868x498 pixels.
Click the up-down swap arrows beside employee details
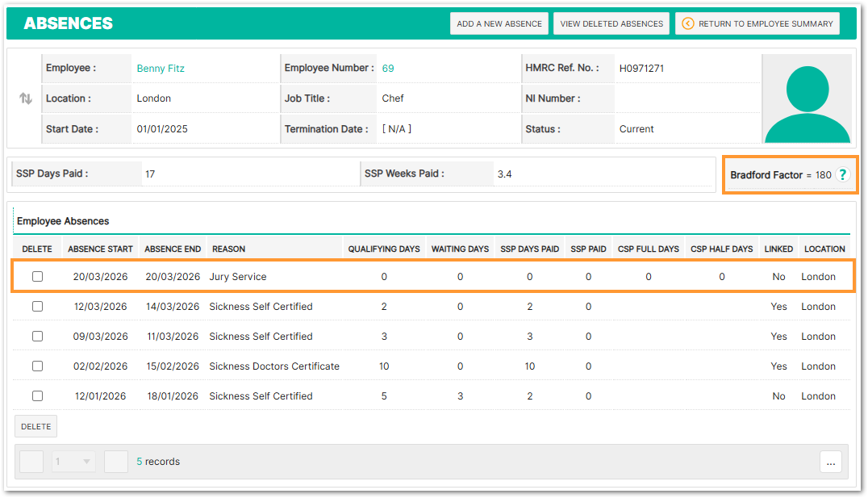(26, 98)
